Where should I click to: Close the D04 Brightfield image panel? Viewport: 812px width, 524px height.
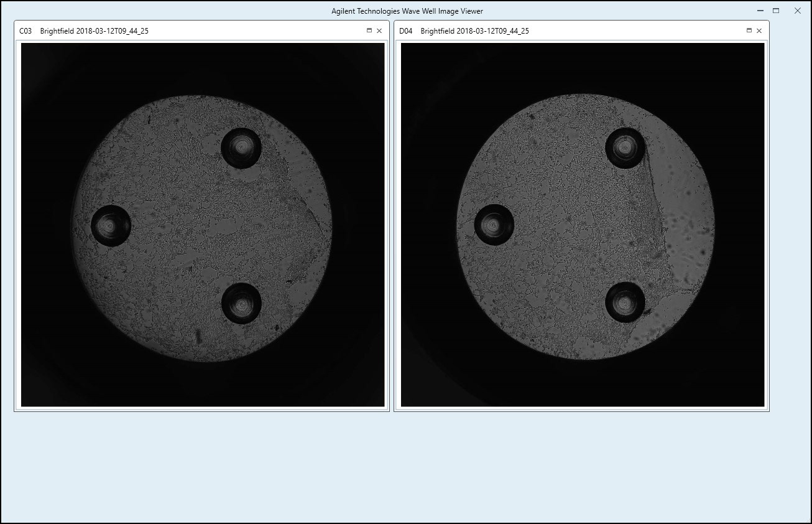tap(759, 30)
